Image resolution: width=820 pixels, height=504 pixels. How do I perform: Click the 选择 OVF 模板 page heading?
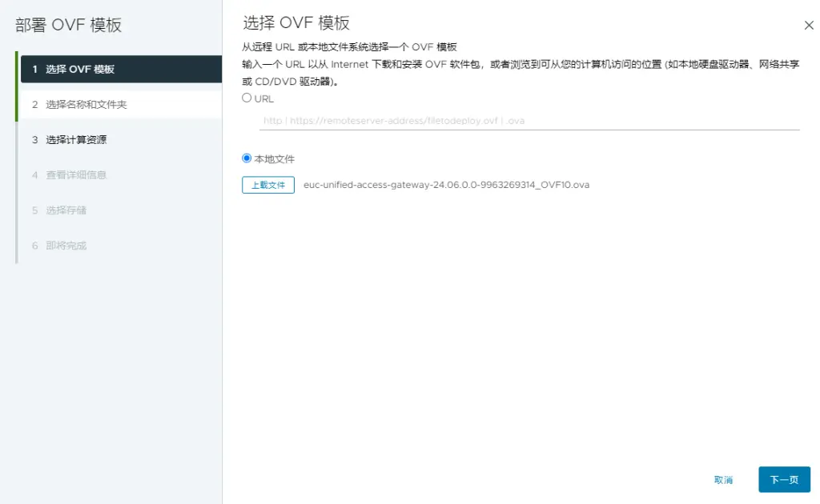click(x=296, y=22)
